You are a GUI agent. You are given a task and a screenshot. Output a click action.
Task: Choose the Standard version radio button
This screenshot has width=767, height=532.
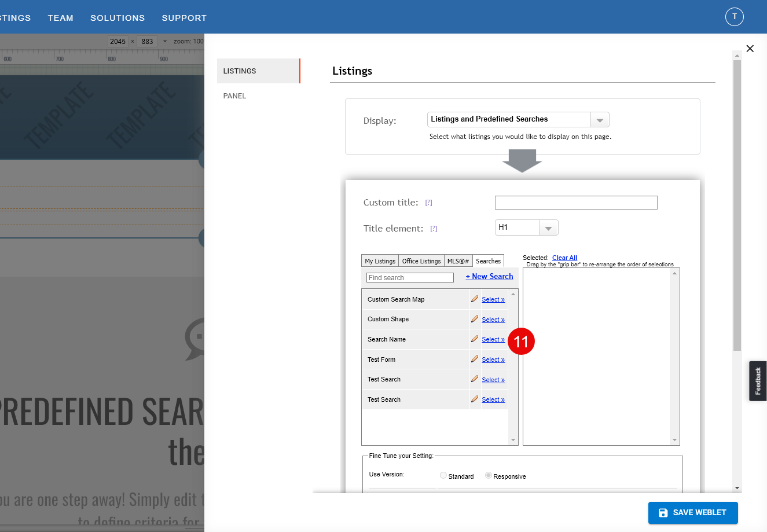[443, 475]
